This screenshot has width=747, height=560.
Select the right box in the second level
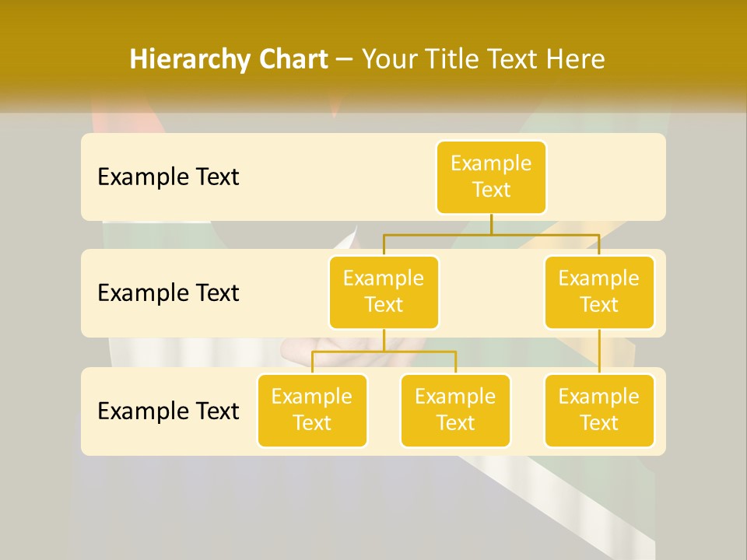tap(599, 292)
